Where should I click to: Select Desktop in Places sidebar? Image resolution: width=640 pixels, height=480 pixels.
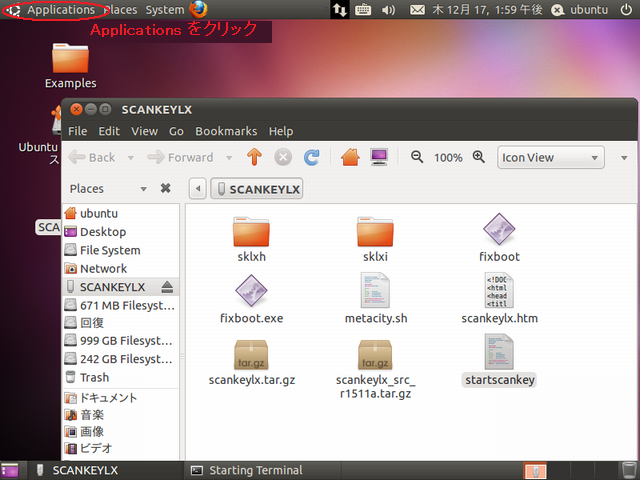[121, 231]
